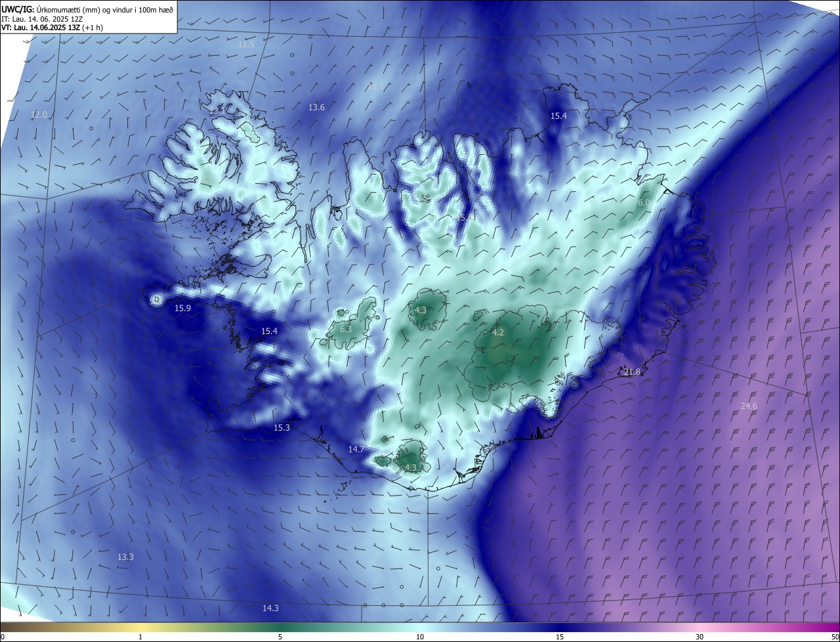Click the 14.7 value label
This screenshot has width=840, height=642.
(356, 449)
